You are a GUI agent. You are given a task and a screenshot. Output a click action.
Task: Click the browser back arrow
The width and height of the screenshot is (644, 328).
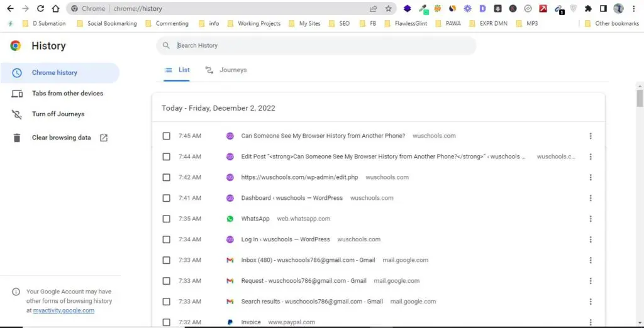pyautogui.click(x=10, y=9)
